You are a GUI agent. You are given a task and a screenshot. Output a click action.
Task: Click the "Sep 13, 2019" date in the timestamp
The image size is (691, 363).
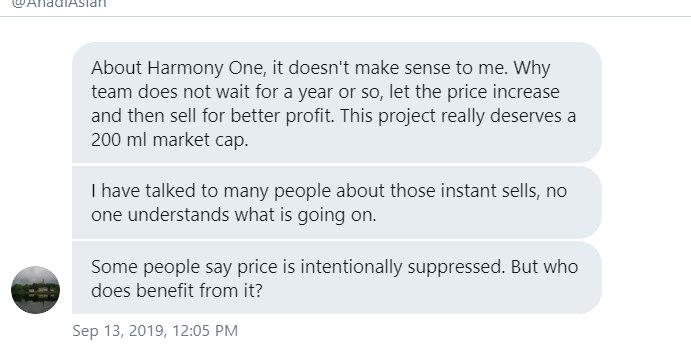[119, 331]
